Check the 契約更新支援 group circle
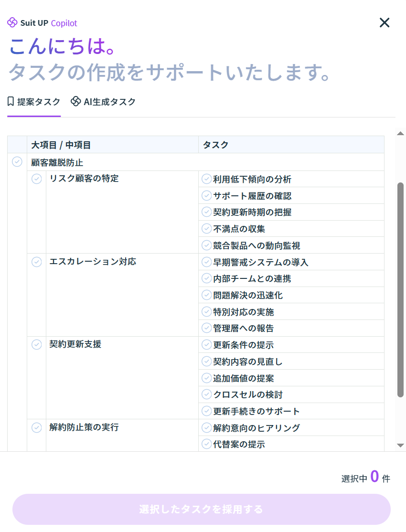Screen dimensions: 406x532 coord(37,344)
